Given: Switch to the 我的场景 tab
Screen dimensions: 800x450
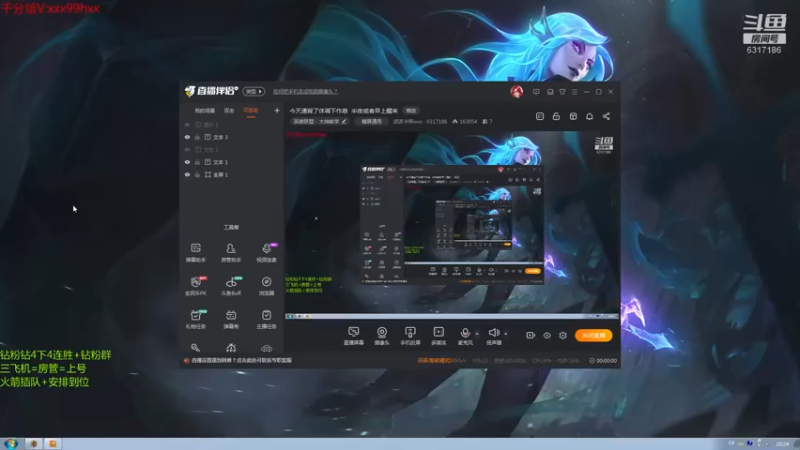Looking at the screenshot, I should (205, 111).
